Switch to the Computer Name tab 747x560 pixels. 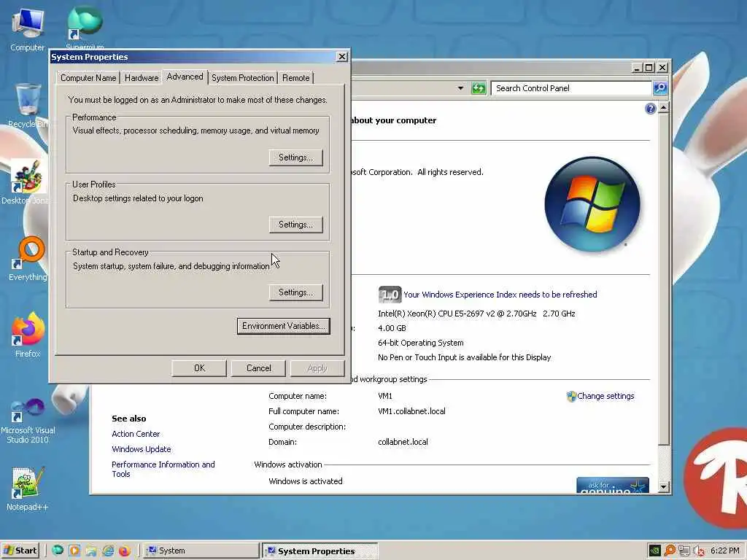88,77
